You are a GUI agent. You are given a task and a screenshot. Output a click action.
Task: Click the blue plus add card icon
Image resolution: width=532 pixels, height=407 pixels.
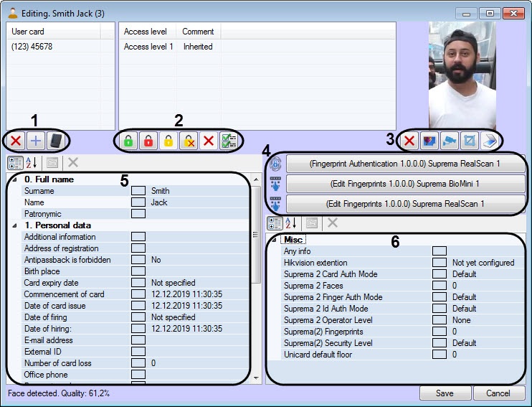point(35,141)
